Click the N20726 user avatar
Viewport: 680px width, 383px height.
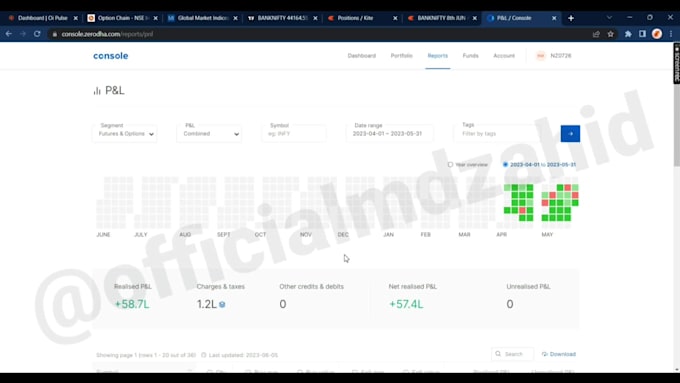[540, 56]
